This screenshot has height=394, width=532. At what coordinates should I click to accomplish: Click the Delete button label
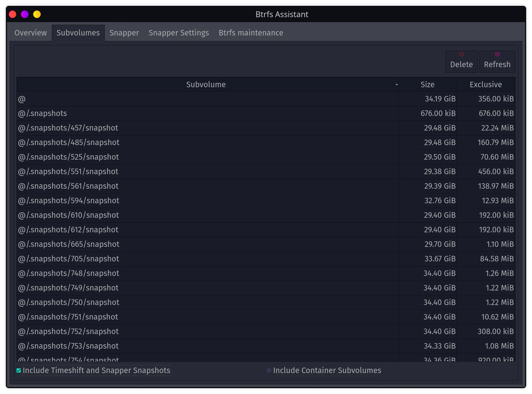point(461,65)
